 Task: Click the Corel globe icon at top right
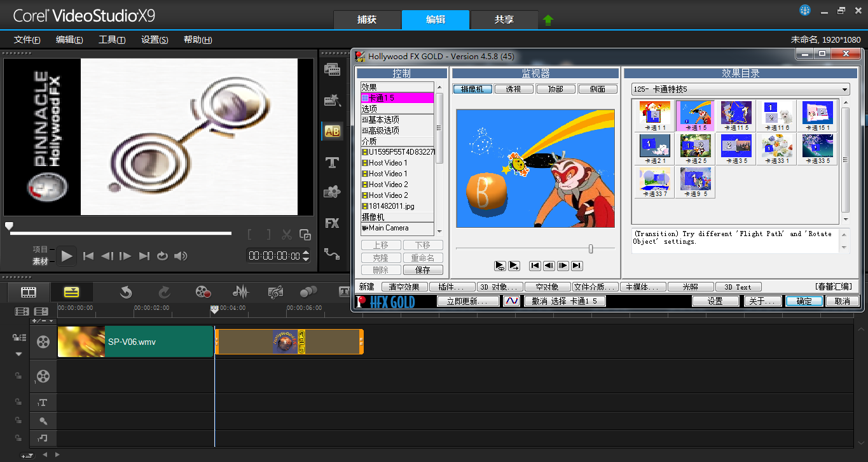(x=805, y=10)
